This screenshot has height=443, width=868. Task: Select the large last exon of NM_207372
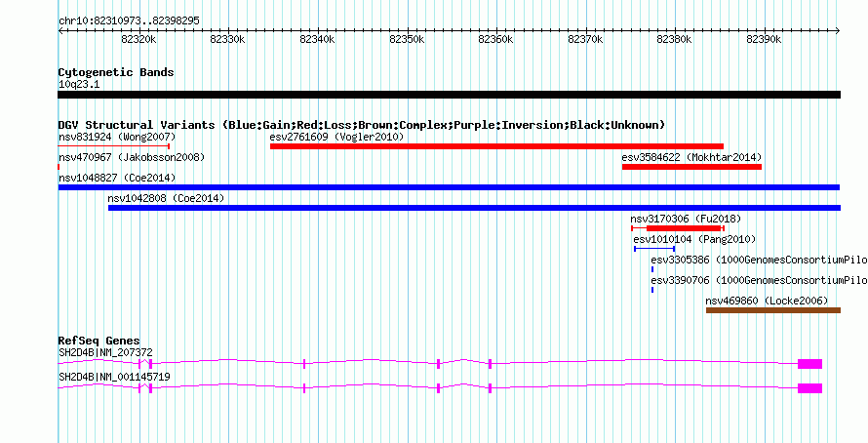(809, 364)
